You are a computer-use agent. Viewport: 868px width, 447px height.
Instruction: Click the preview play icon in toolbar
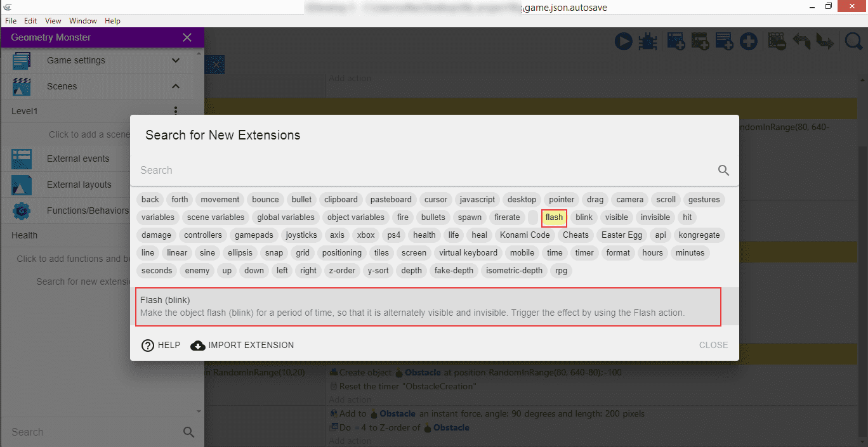[623, 42]
